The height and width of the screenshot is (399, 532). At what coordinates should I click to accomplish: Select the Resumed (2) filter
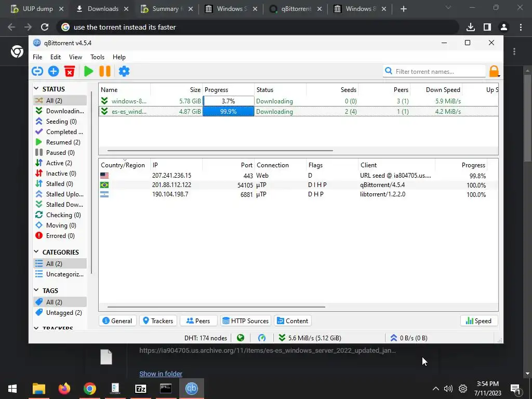pyautogui.click(x=60, y=142)
